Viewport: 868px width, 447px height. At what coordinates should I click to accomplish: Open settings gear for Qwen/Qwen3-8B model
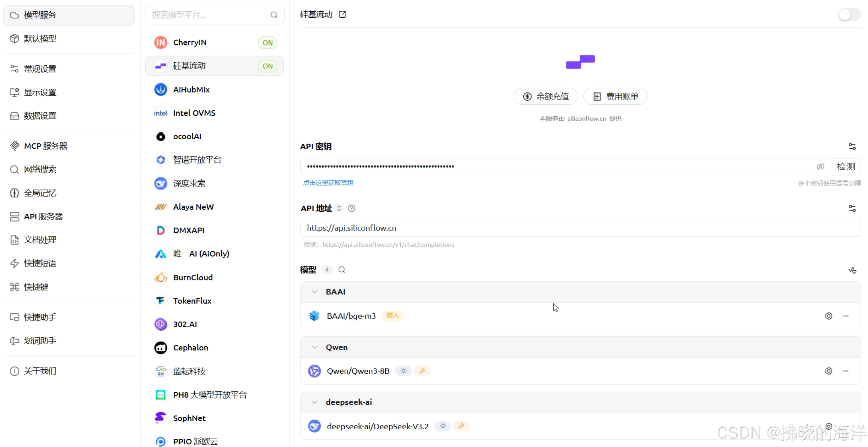(828, 371)
